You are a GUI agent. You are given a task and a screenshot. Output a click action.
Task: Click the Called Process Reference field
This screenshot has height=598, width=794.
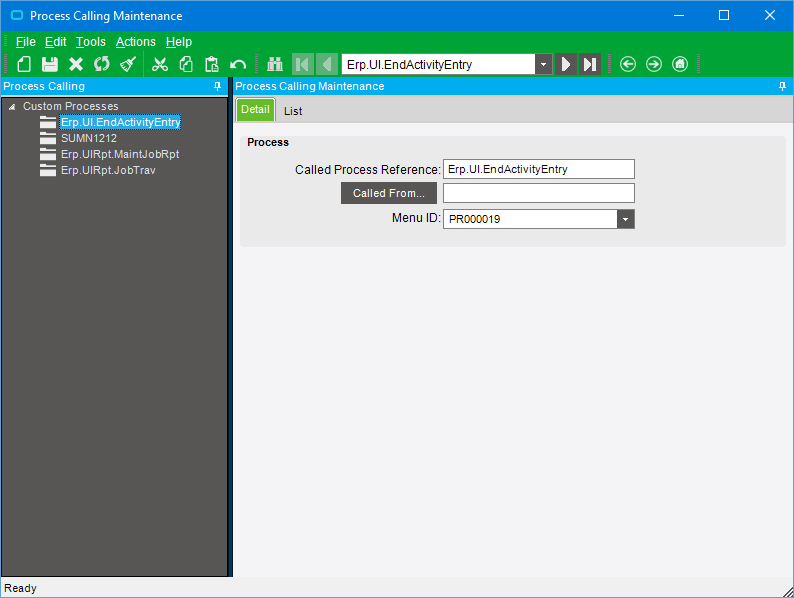coord(539,169)
